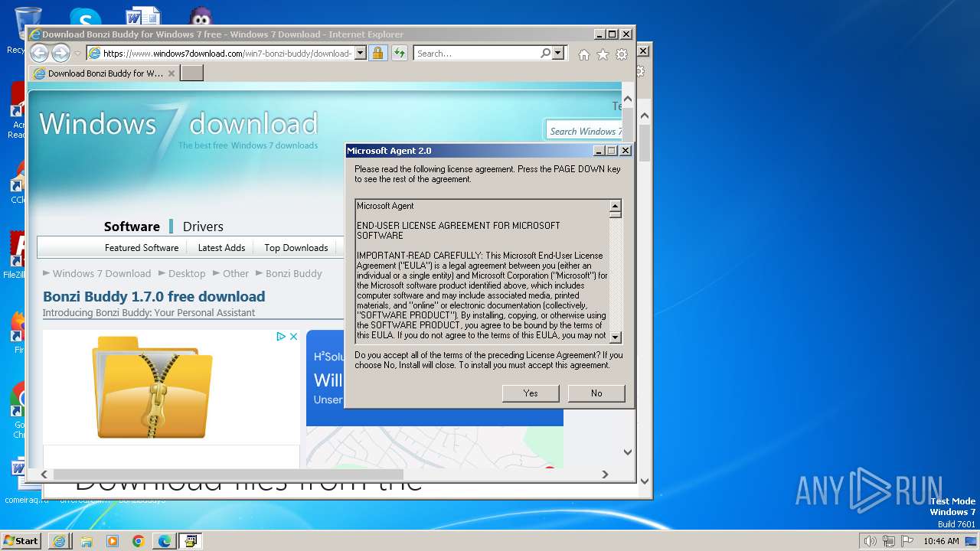Click the search magnifier icon in IE
Viewport: 980px width, 551px height.
545,53
